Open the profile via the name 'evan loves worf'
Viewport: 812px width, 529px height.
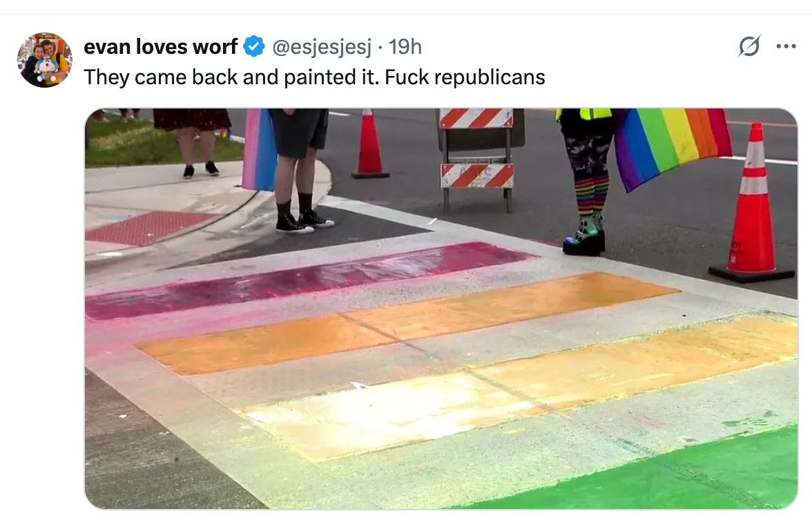(160, 47)
